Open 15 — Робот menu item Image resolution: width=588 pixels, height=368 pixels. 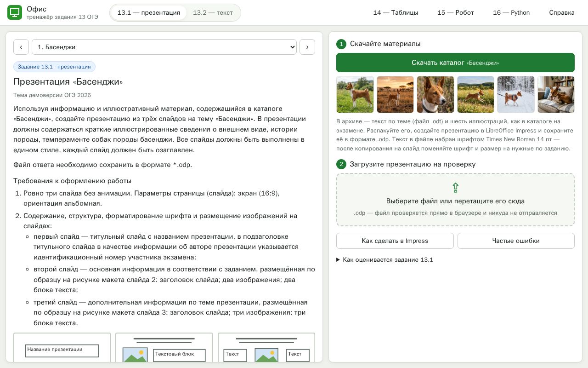point(456,13)
